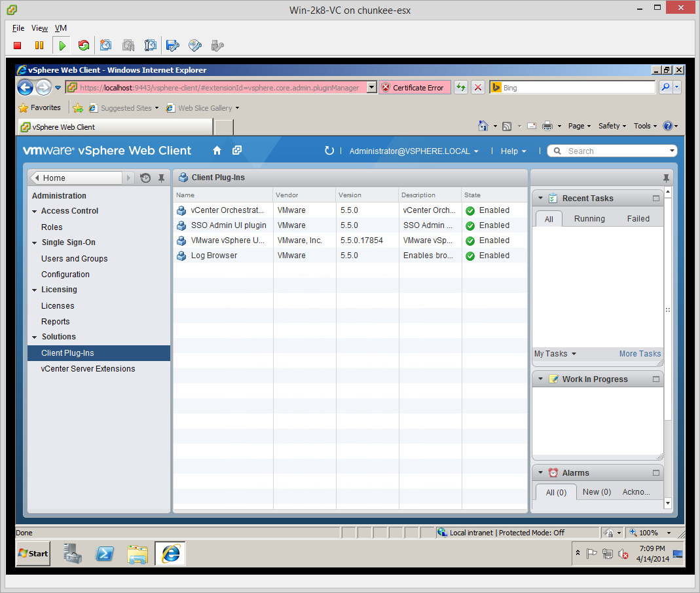Open the More Tasks link
The width and height of the screenshot is (700, 593).
coord(640,354)
